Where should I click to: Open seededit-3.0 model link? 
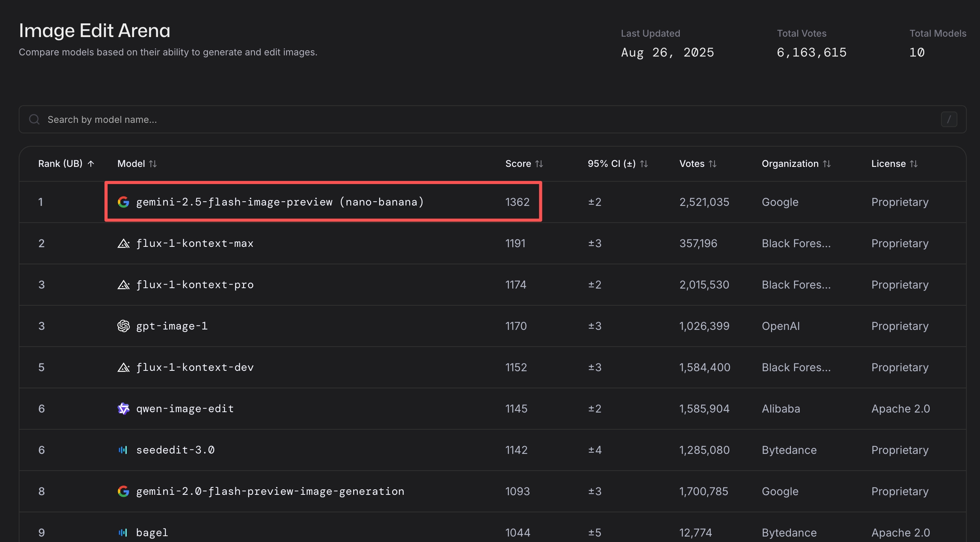pyautogui.click(x=175, y=450)
